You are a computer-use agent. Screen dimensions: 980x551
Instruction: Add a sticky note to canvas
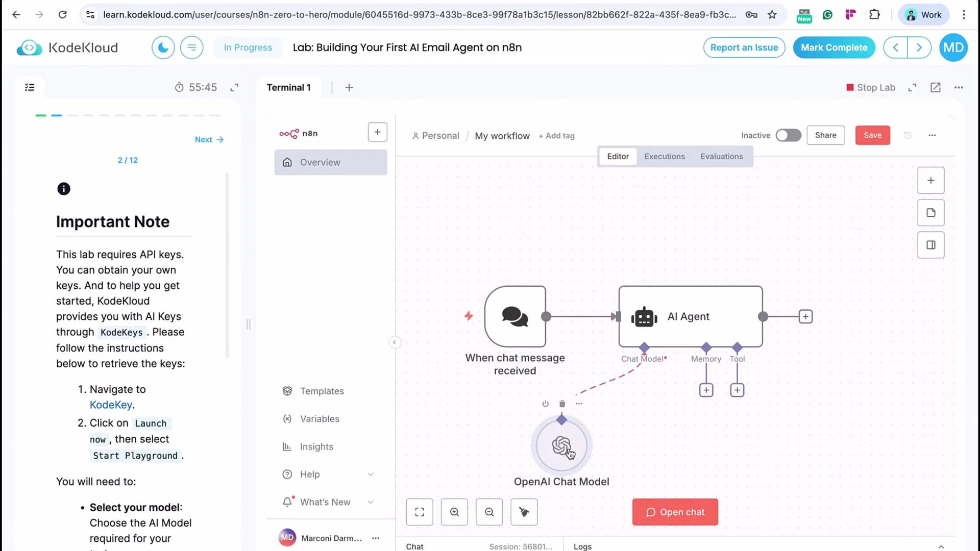(x=931, y=213)
